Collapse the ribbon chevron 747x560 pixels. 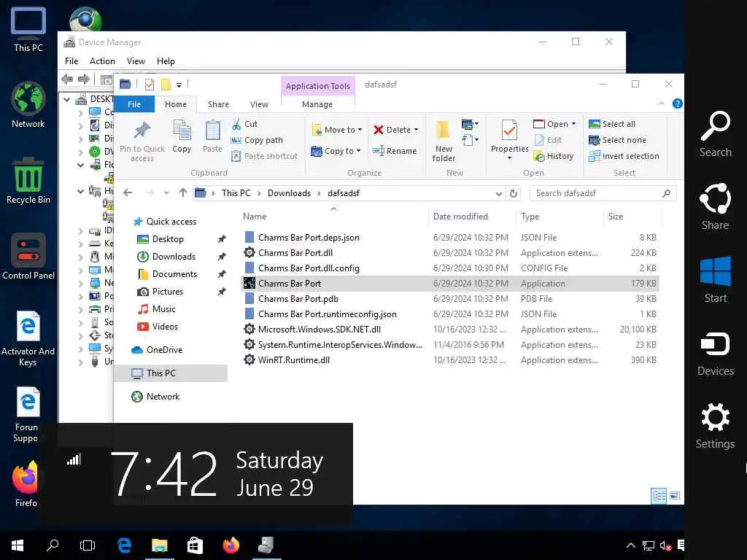[661, 104]
